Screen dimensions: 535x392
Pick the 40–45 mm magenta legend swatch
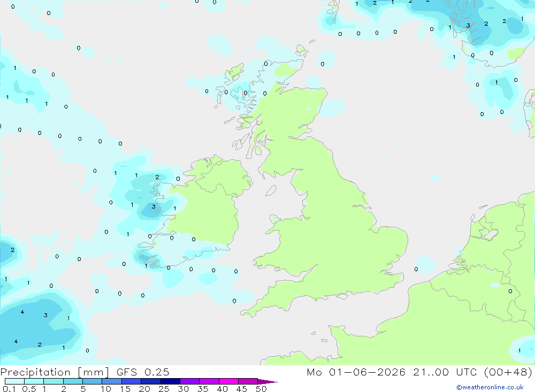[228, 381]
